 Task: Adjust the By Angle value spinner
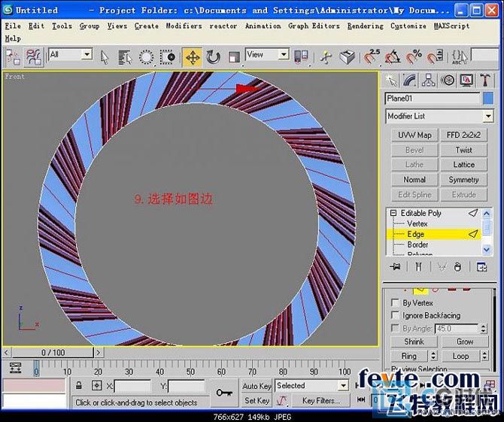pyautogui.click(x=484, y=329)
